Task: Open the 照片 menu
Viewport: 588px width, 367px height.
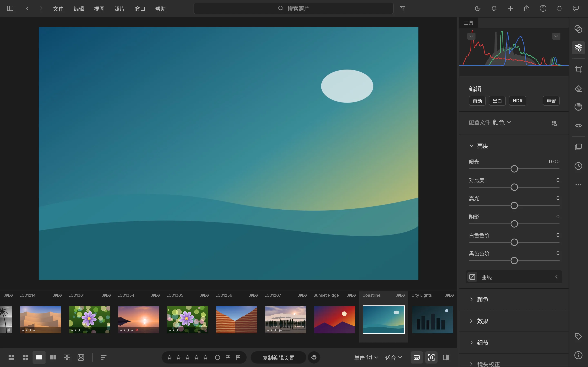Action: [119, 9]
